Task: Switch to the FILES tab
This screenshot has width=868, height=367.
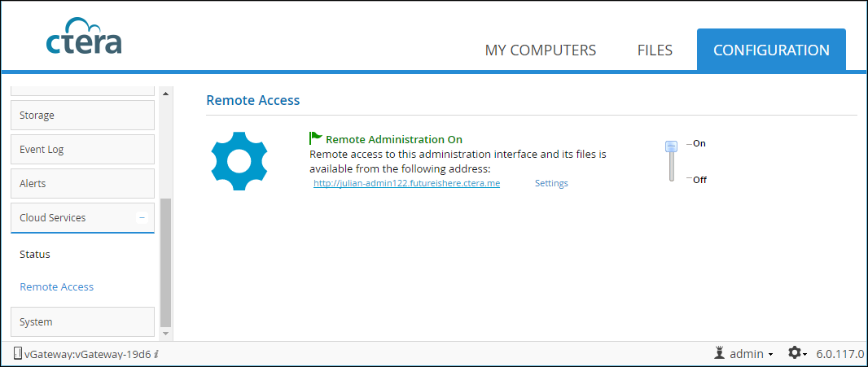Action: [655, 50]
